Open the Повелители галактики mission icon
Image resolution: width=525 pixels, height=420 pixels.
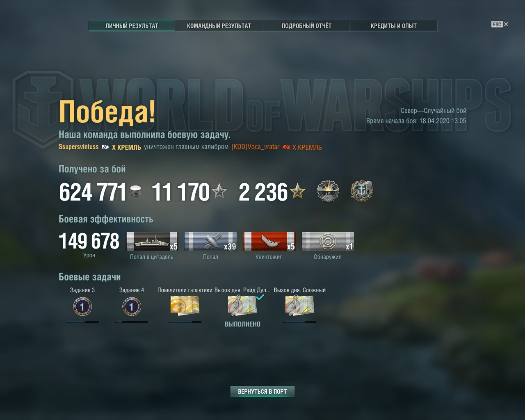185,306
